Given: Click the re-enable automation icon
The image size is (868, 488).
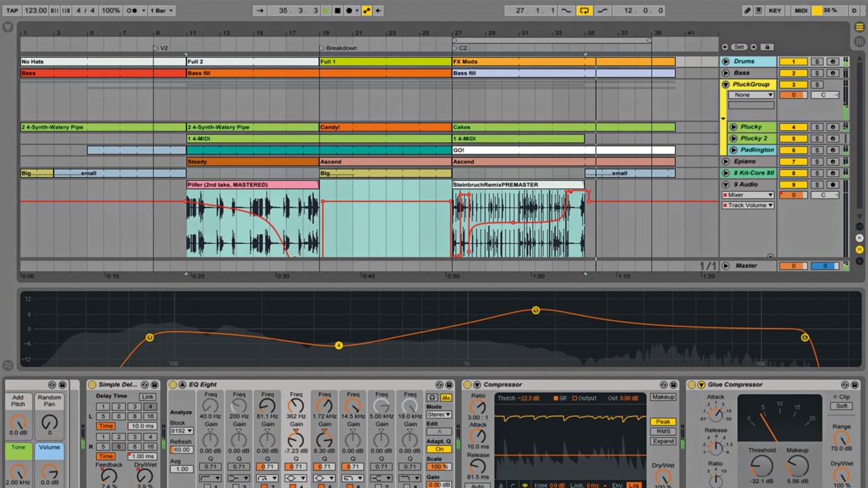Looking at the screenshot, I should [379, 11].
